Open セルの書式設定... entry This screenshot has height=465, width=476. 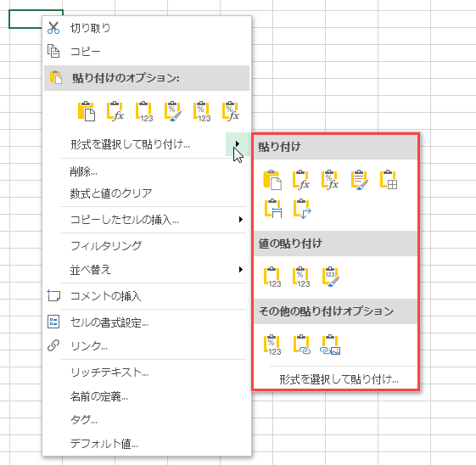[109, 322]
